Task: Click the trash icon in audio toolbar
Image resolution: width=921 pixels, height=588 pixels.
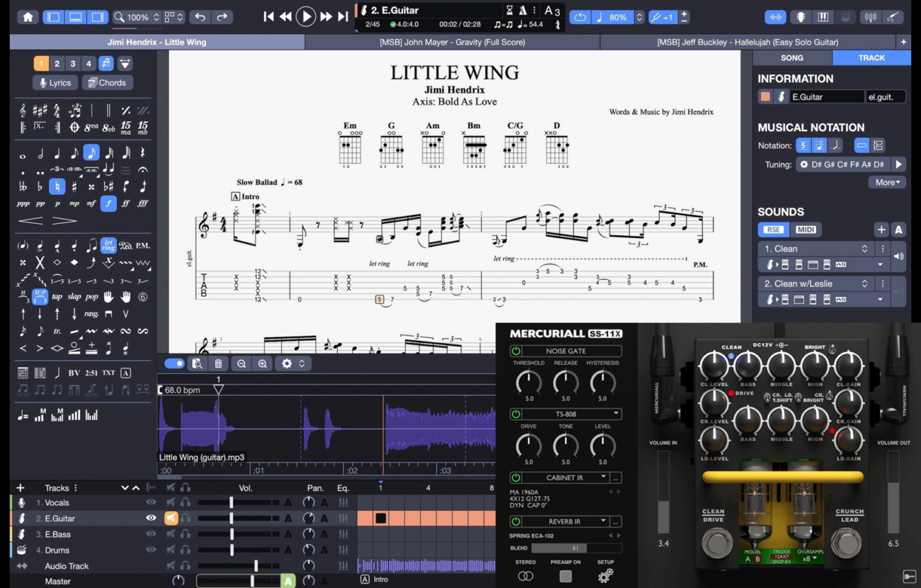Action: 218,363
